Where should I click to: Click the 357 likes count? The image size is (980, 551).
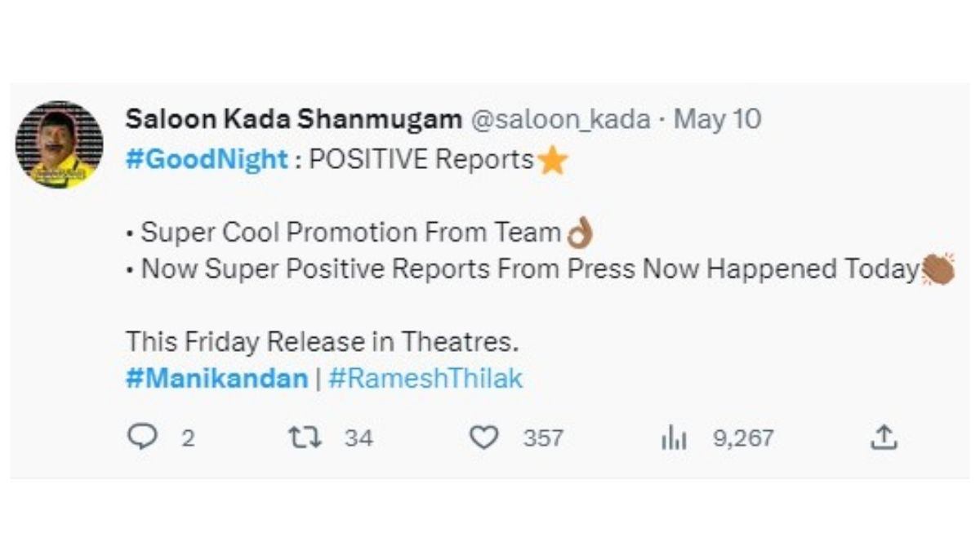543,438
